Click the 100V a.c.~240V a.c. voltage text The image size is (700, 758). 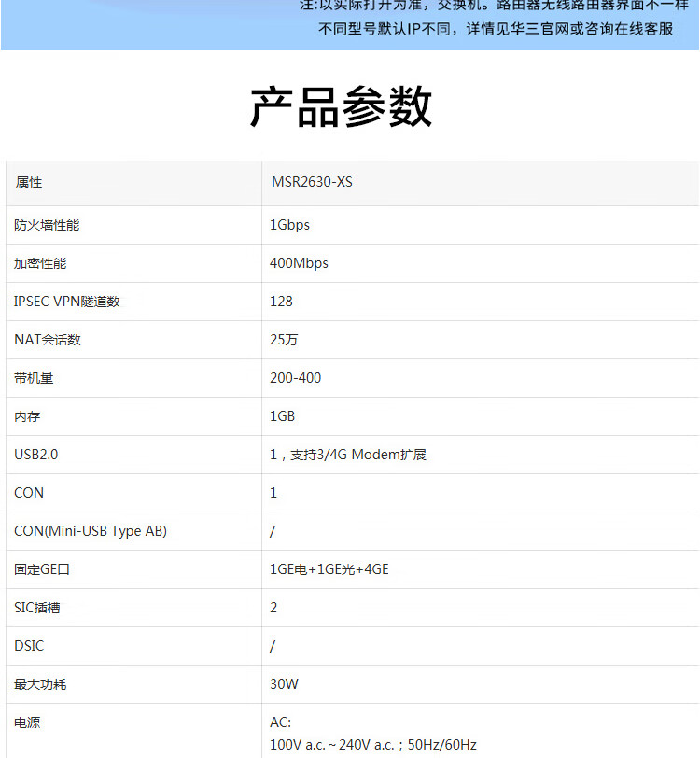coord(333,745)
